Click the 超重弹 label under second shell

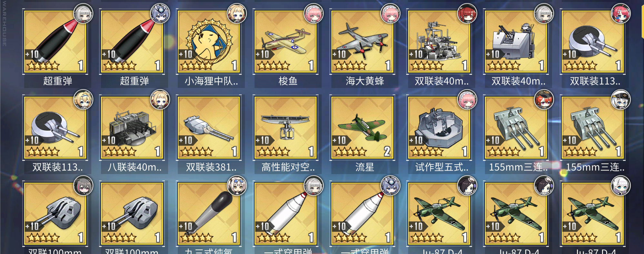135,81
